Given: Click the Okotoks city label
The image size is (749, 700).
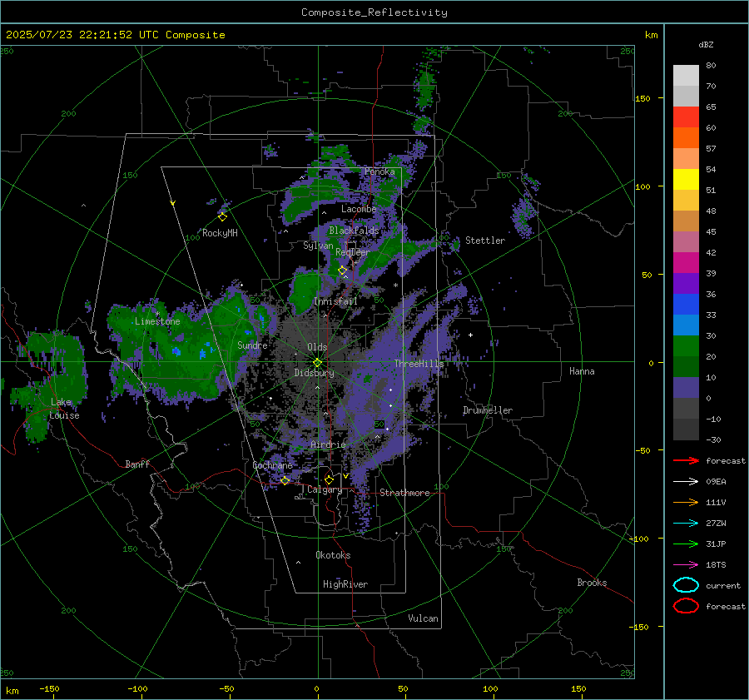Looking at the screenshot, I should (x=333, y=555).
